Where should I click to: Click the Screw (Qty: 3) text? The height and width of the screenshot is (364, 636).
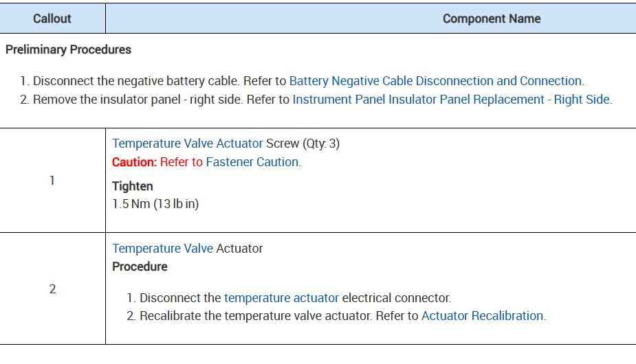[x=303, y=144]
